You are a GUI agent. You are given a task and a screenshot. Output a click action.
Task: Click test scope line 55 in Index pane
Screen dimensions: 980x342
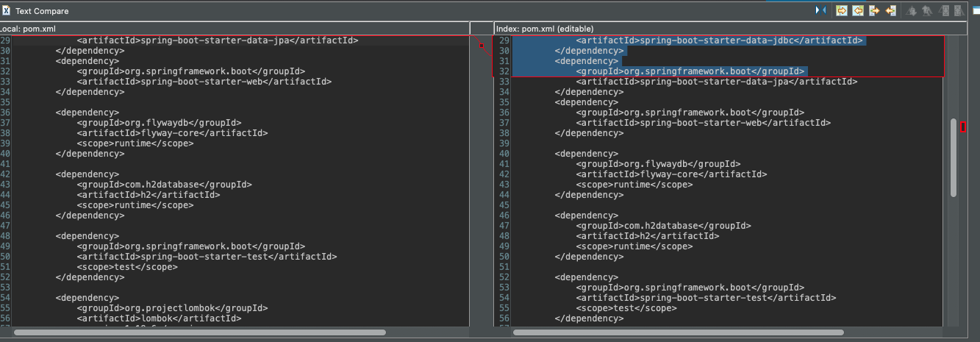coord(626,308)
